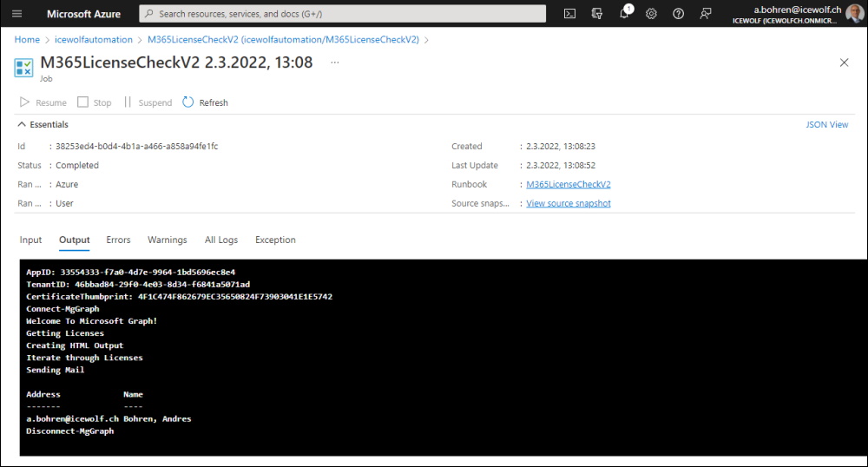The image size is (868, 467).
Task: Click the Suspend button
Action: coord(148,102)
